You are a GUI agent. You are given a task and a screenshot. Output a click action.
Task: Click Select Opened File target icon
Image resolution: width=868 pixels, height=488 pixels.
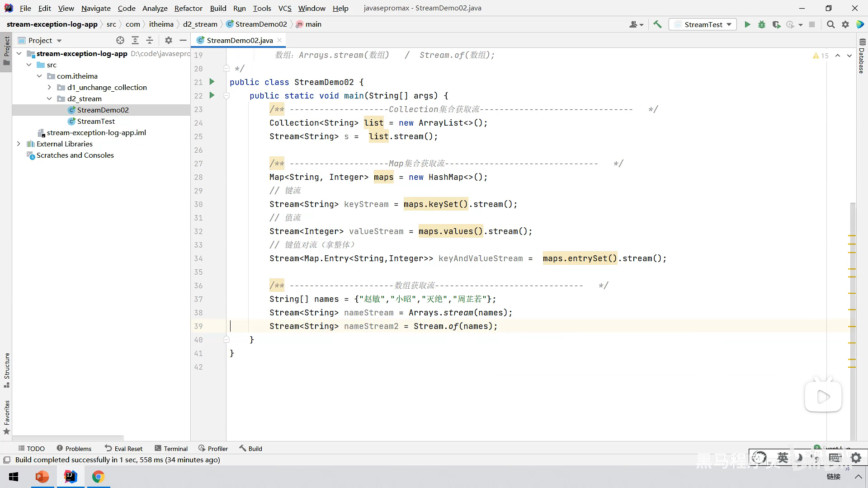click(120, 40)
